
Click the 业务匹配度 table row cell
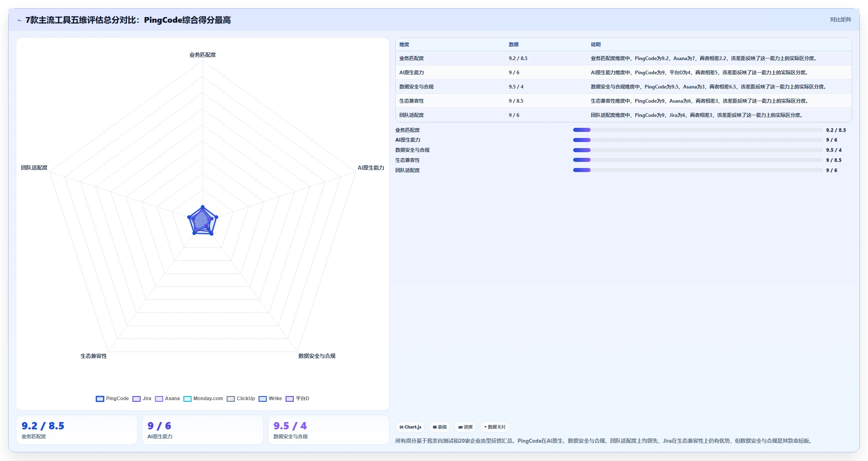tap(411, 58)
